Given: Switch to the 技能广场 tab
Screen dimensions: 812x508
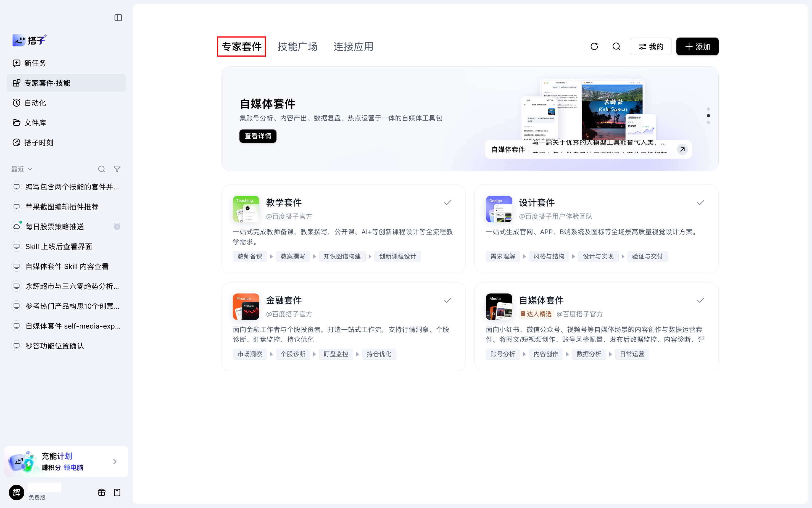Looking at the screenshot, I should point(297,46).
